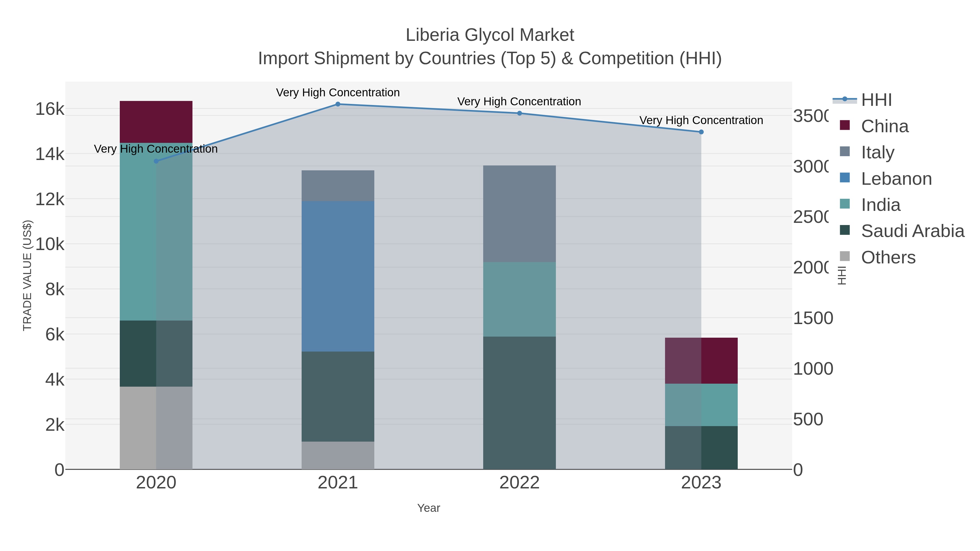Select the Others bar segment in 2021

tap(338, 455)
